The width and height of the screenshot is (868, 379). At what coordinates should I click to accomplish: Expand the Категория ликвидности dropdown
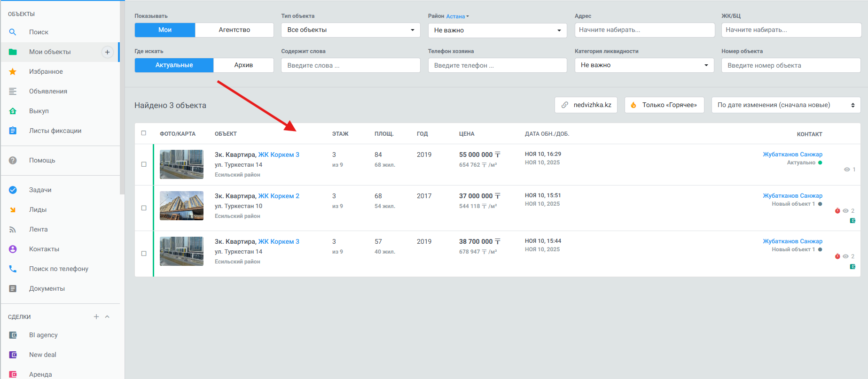pyautogui.click(x=644, y=65)
